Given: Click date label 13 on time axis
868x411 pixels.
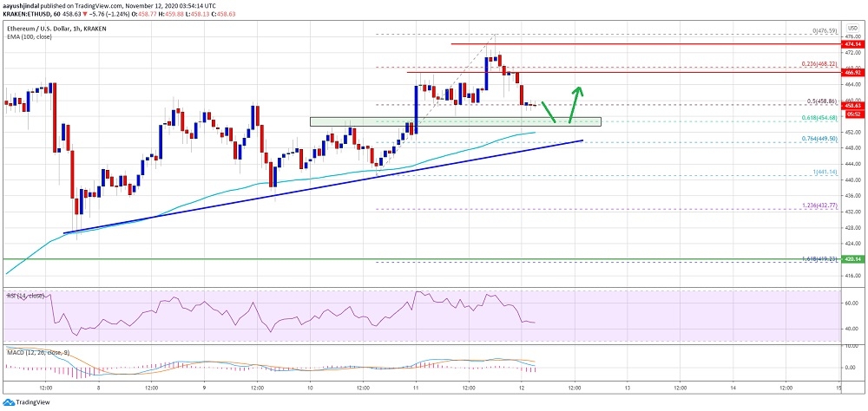Looking at the screenshot, I should (x=628, y=388).
